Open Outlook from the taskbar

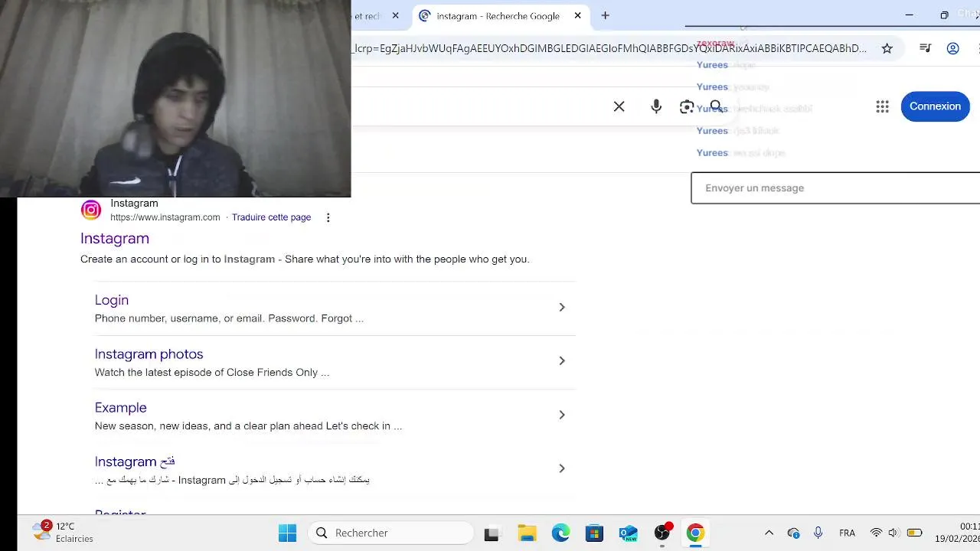[x=628, y=533]
